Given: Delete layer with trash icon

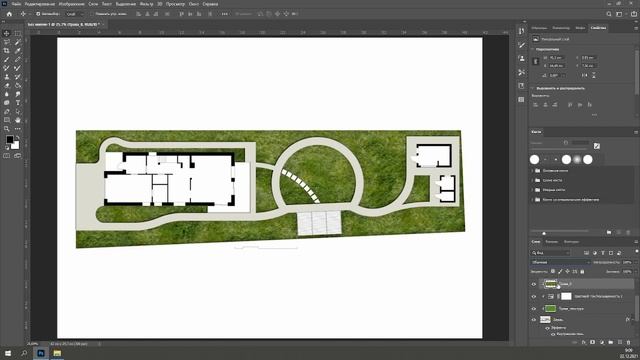Looking at the screenshot, I should (629, 342).
